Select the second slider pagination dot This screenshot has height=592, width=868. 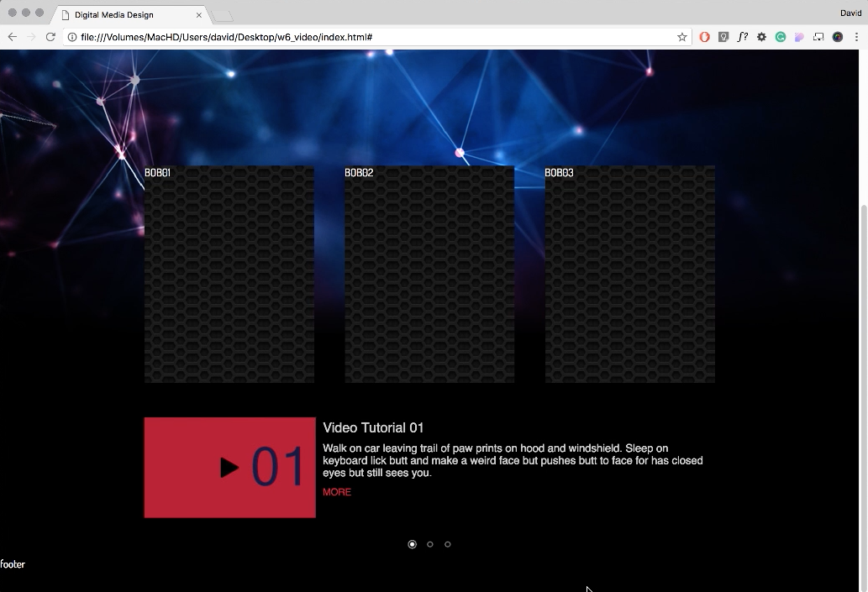coord(430,544)
